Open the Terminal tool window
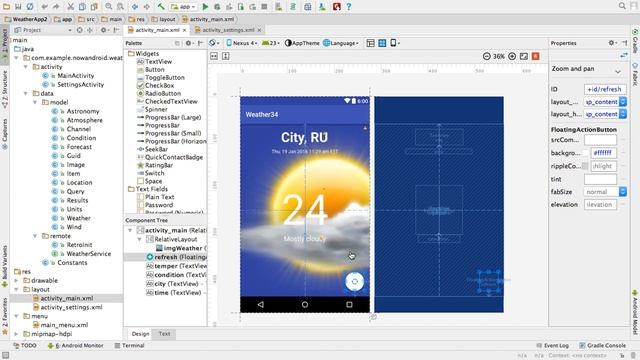Screen dimensions: 640x360 click(129, 345)
